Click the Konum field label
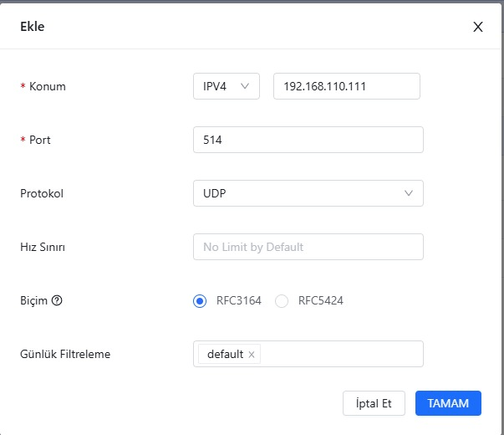The image size is (504, 435). tap(47, 86)
